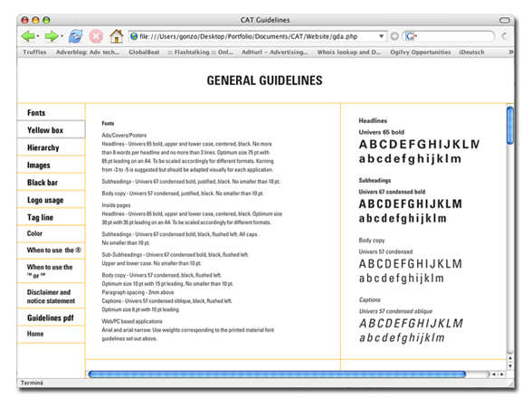Click the globe site icon in address bar
This screenshot has height=407, width=532.
click(x=134, y=36)
